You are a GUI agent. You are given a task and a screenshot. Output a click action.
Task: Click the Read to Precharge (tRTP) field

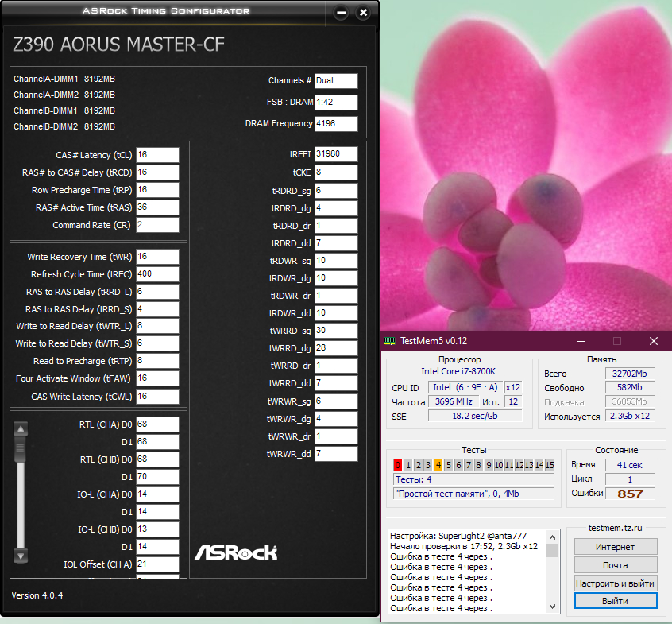[157, 361]
